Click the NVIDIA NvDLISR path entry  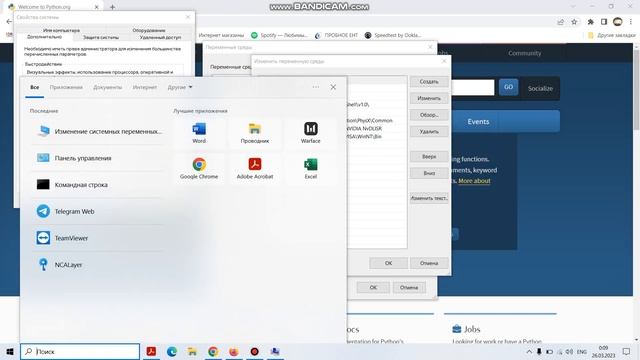tap(364, 129)
